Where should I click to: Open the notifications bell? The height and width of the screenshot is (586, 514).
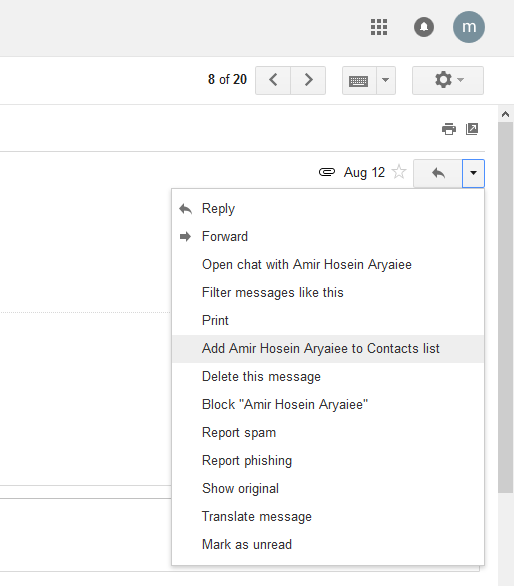pos(424,27)
